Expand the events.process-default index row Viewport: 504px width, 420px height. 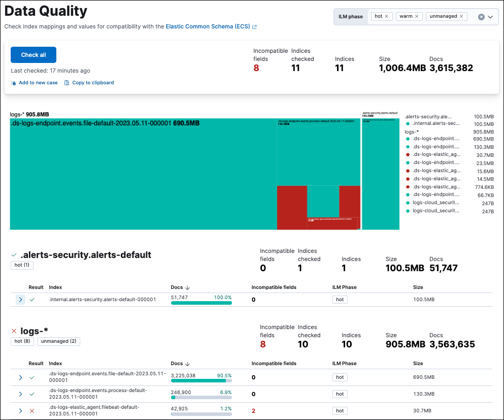point(20,394)
